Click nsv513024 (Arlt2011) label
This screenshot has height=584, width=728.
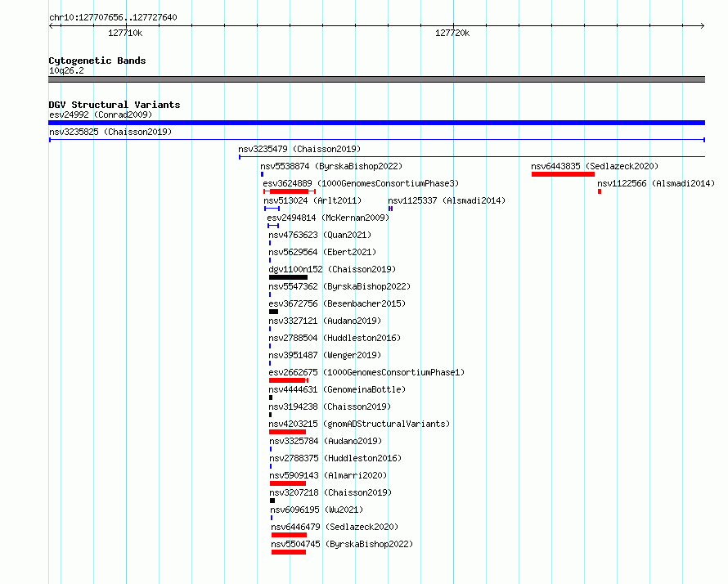[312, 200]
